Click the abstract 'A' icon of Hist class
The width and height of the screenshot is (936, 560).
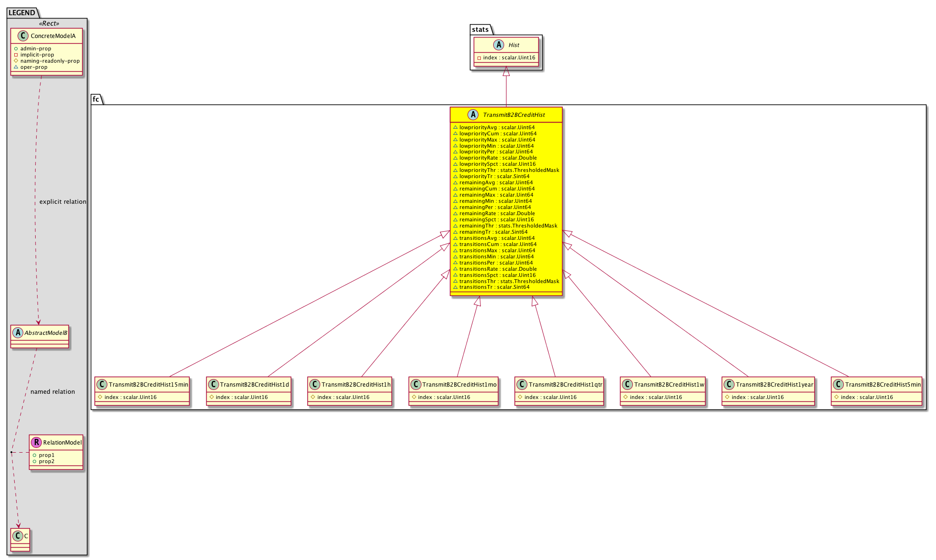[x=498, y=45]
